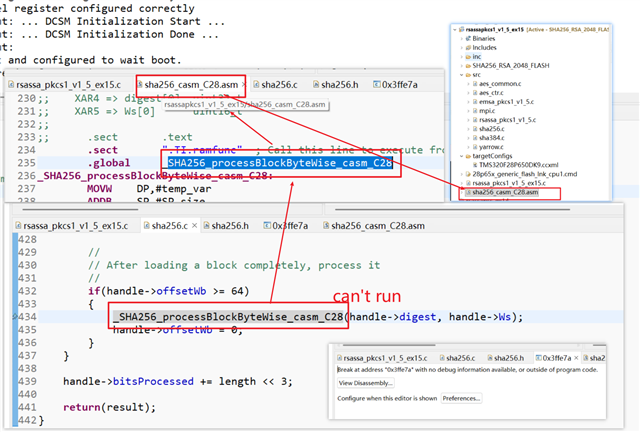640x432 pixels.
Task: Expand the Binaries node
Action: pyautogui.click(x=462, y=38)
